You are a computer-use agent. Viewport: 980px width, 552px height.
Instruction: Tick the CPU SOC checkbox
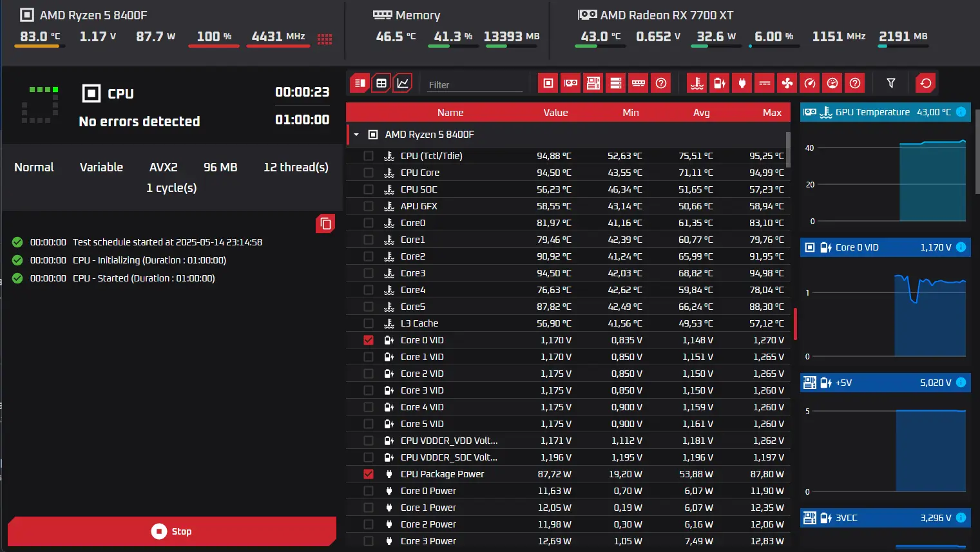[369, 189]
